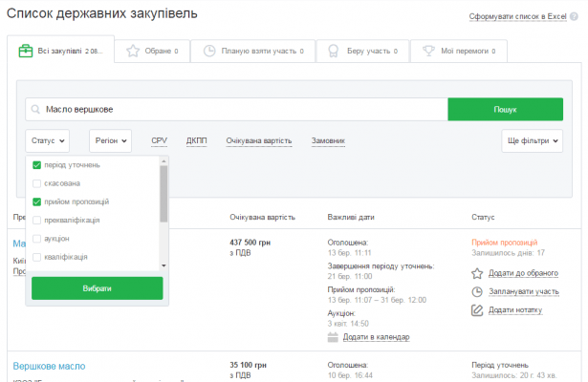Collapse the Статус dropdown
The width and height of the screenshot is (588, 382).
[49, 140]
